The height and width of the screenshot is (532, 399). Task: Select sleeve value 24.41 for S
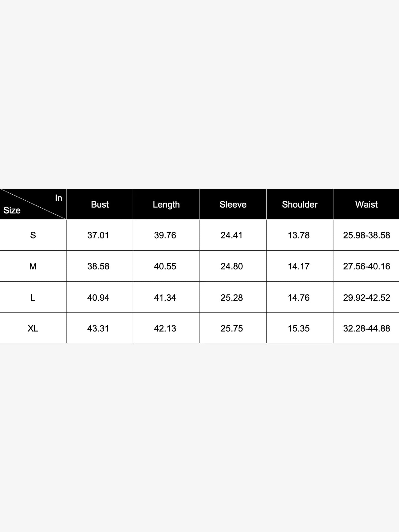pyautogui.click(x=231, y=235)
